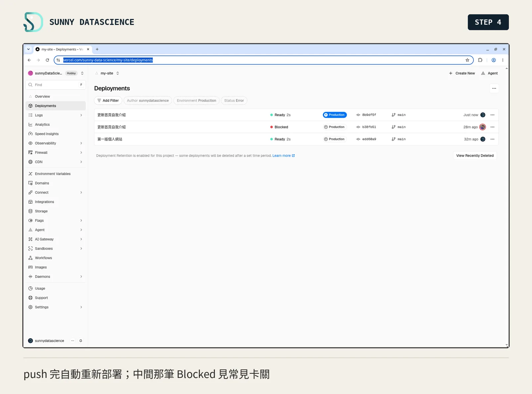Viewport: 532px width, 394px height.
Task: Open Speed Insights in the sidebar
Action: (56, 134)
